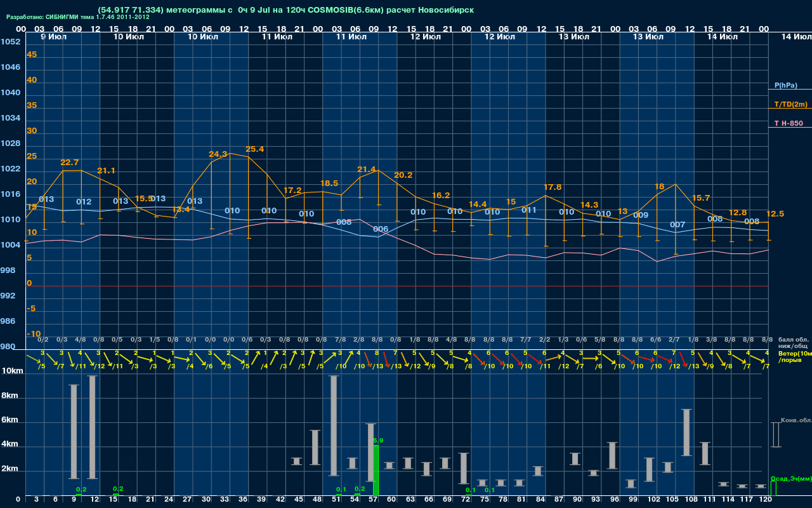Click the gray cloud bar above hour 12
812x508 pixels.
point(93,427)
